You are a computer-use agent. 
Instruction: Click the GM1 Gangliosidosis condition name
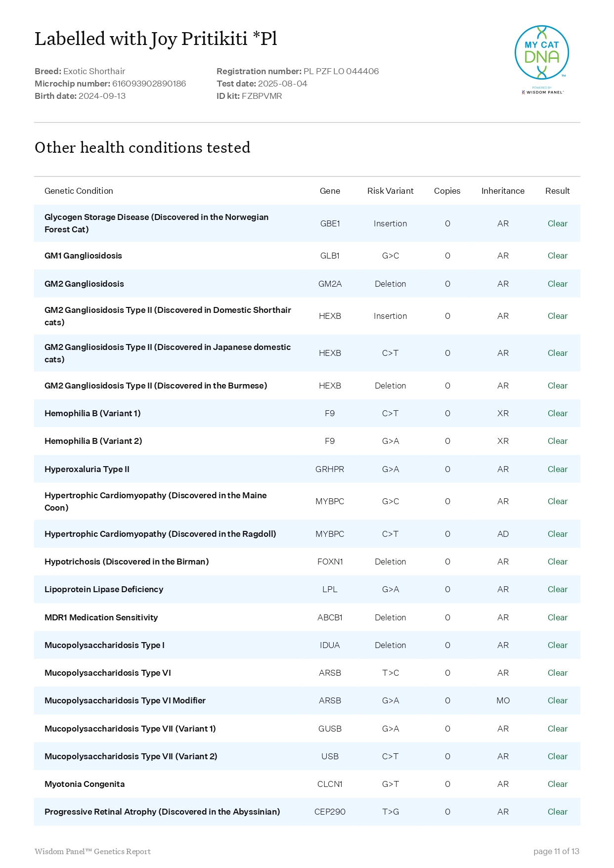[x=83, y=256]
